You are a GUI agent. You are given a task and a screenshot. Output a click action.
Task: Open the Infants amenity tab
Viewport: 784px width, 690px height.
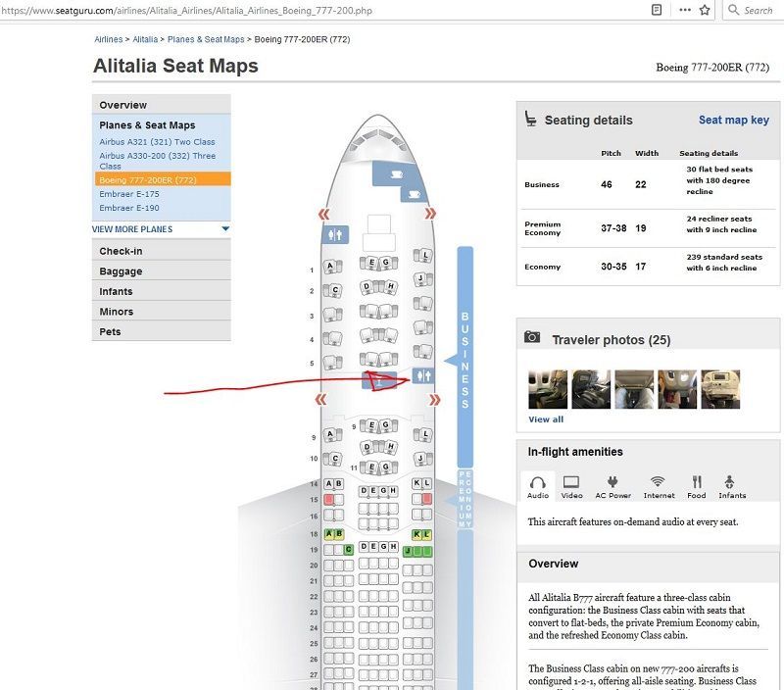[x=731, y=486]
